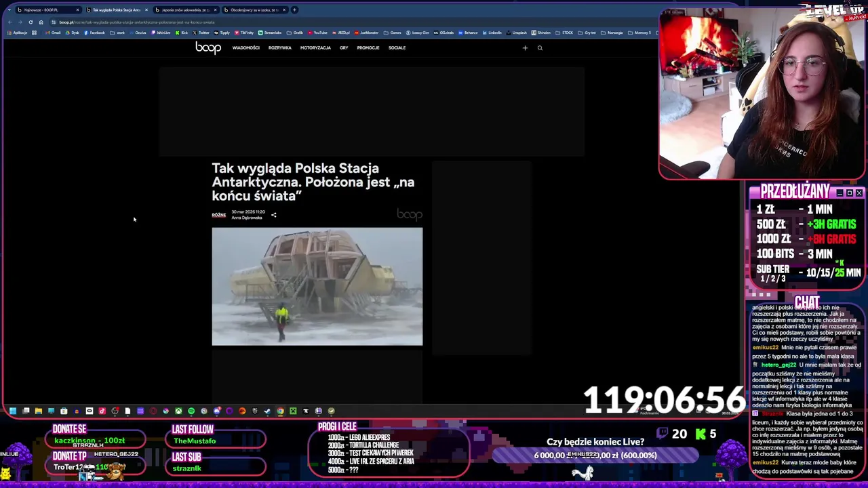The width and height of the screenshot is (868, 488).
Task: Open the Facebook bookmark
Action: (x=94, y=33)
